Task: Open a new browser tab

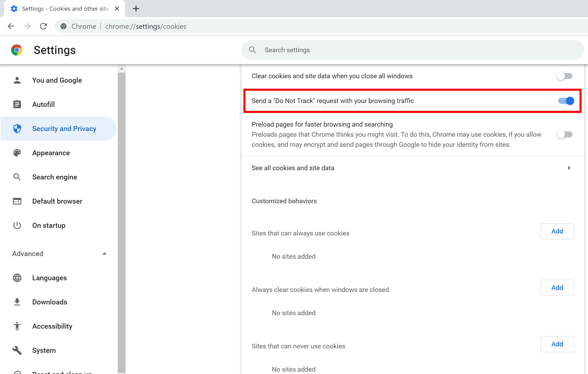Action: [136, 8]
